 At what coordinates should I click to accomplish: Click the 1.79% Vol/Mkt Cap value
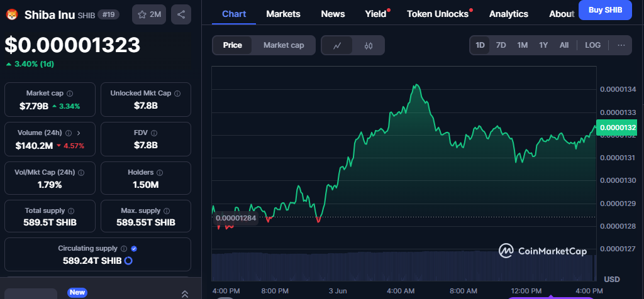point(50,185)
